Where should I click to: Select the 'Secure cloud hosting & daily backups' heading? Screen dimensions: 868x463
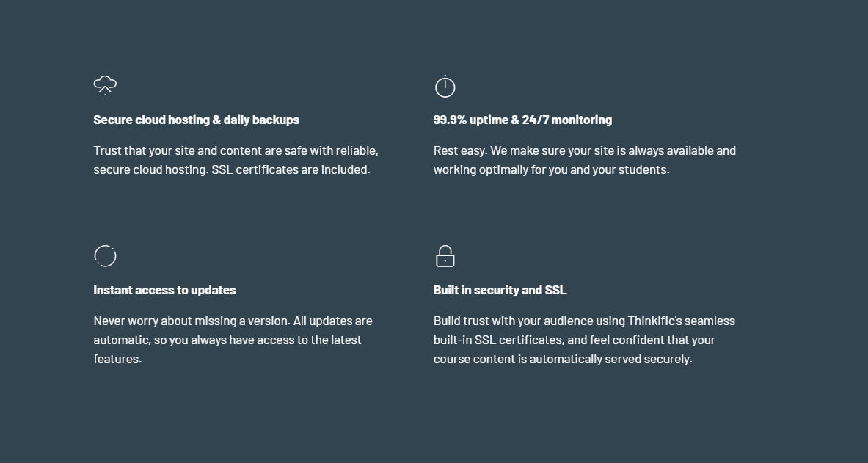[197, 120]
